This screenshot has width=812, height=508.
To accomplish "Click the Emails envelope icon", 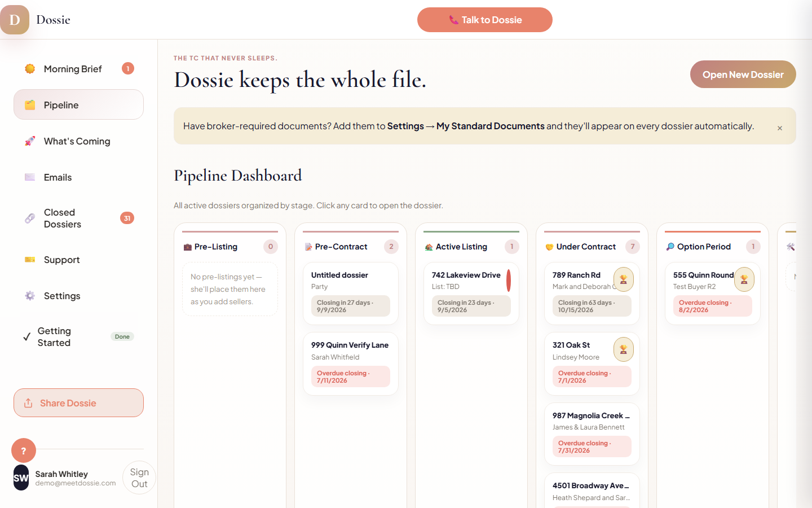I will tap(30, 177).
